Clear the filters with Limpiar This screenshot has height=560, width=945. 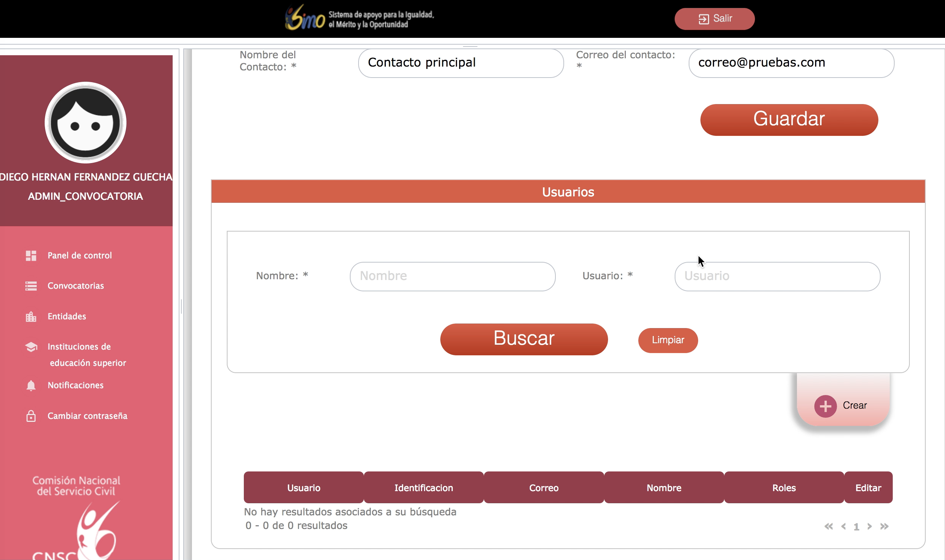668,340
